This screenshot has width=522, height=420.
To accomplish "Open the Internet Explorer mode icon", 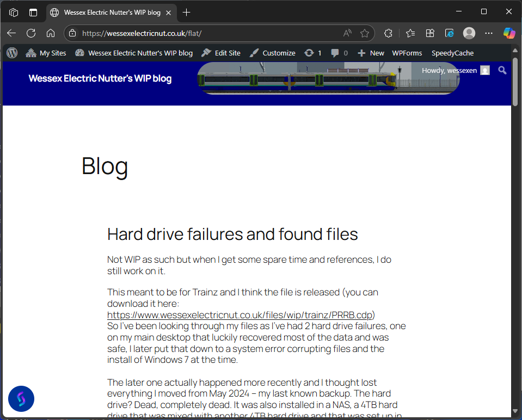I will point(450,33).
